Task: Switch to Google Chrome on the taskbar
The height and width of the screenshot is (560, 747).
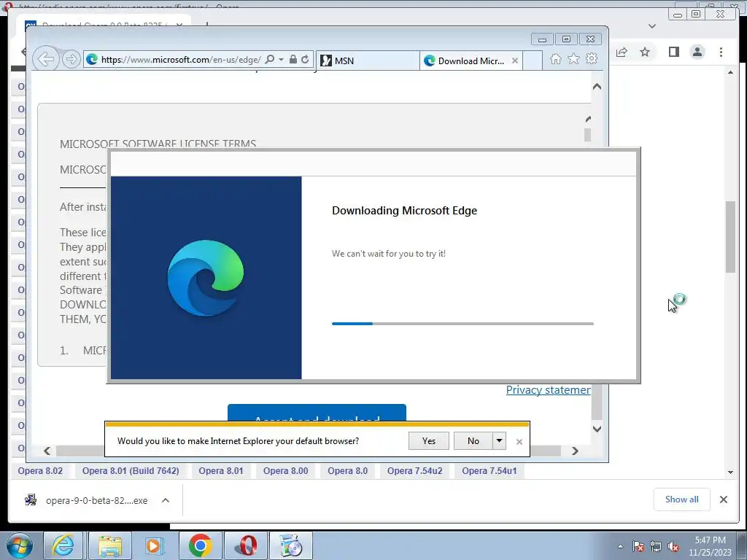Action: (200, 545)
